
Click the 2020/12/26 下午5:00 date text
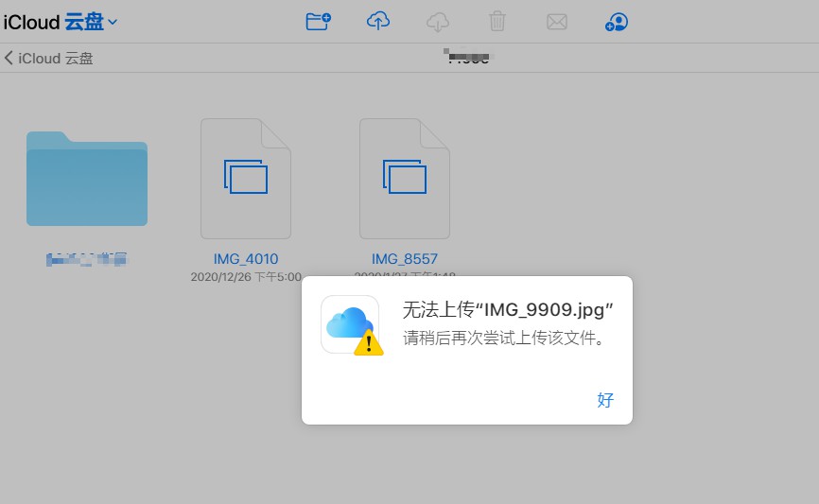[x=246, y=277]
